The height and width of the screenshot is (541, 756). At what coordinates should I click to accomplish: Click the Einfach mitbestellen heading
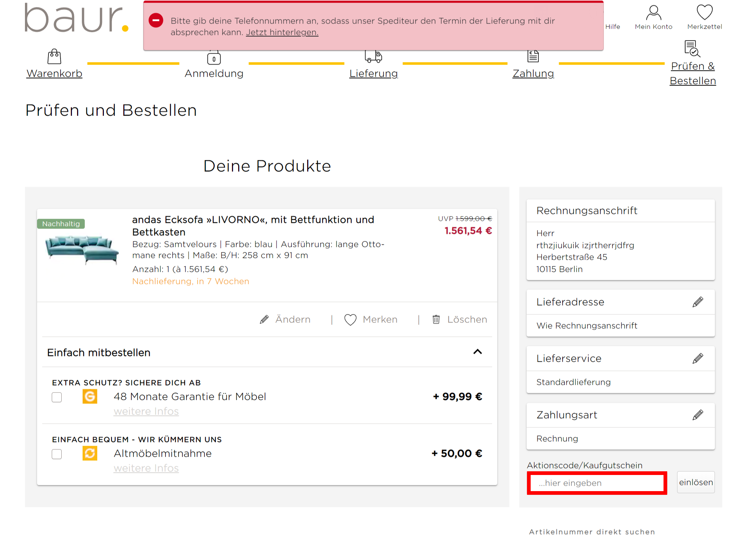tap(99, 352)
